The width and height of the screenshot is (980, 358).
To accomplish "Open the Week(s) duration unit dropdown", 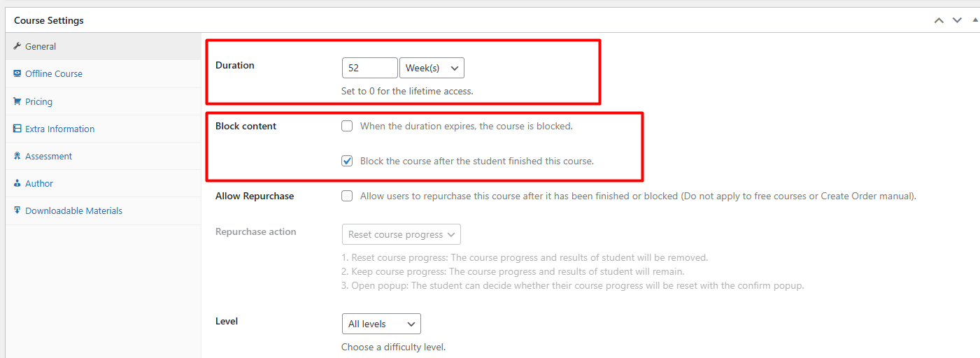I will [x=432, y=68].
